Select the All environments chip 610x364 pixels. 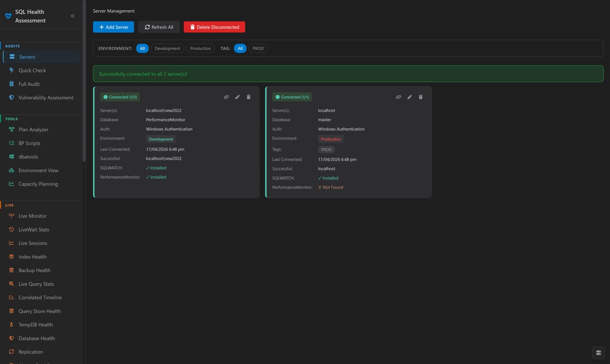click(x=142, y=48)
